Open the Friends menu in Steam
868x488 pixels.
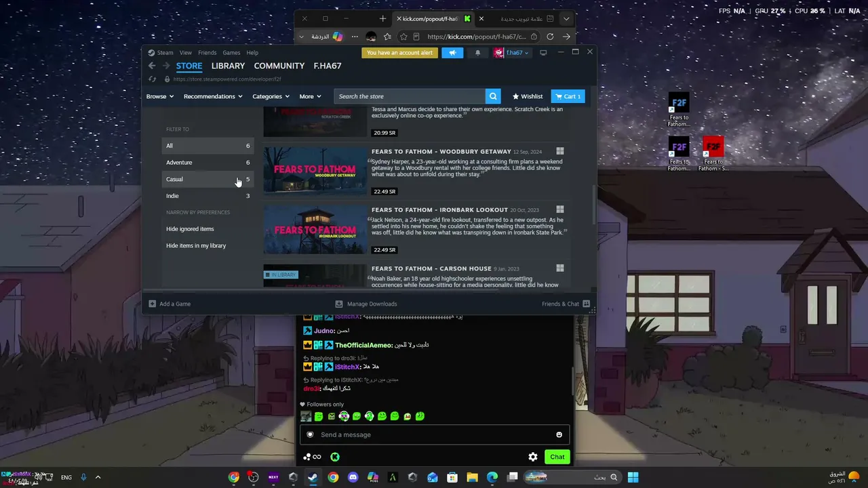207,53
